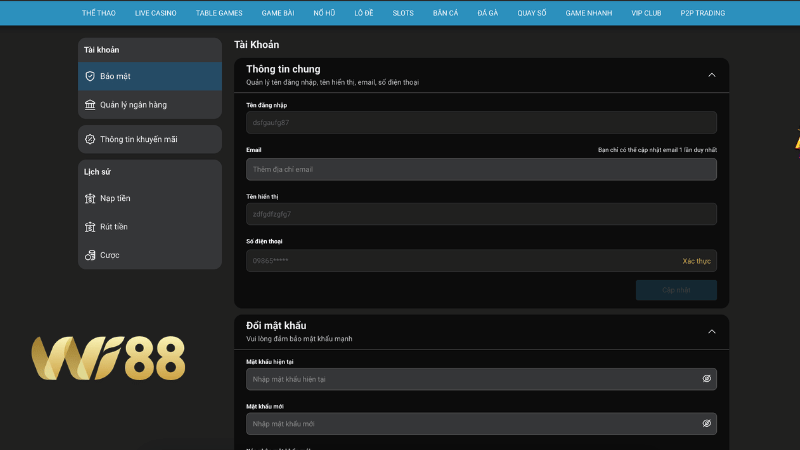Screen dimensions: 800x450
Task: Open the VIP Club page
Action: pyautogui.click(x=646, y=14)
